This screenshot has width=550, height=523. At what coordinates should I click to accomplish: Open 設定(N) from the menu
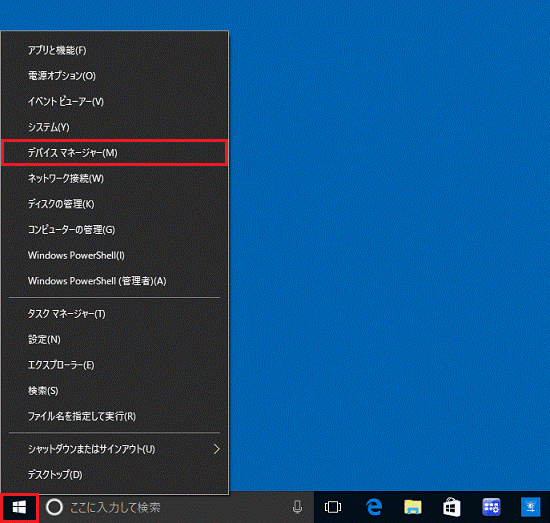pos(115,340)
